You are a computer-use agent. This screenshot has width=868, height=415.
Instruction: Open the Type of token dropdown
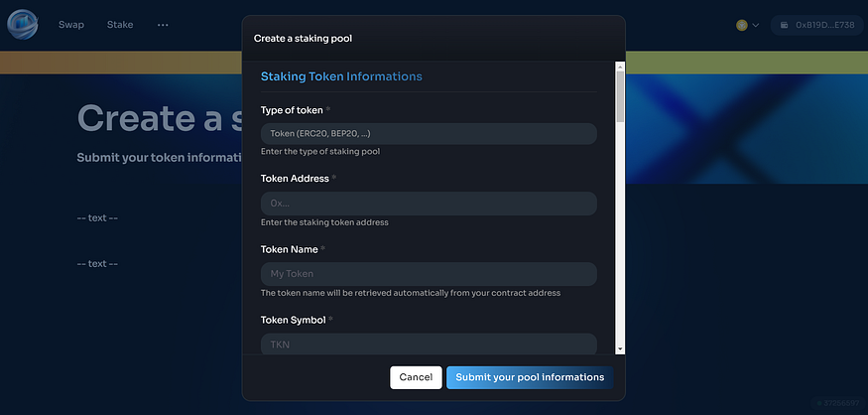pos(428,134)
